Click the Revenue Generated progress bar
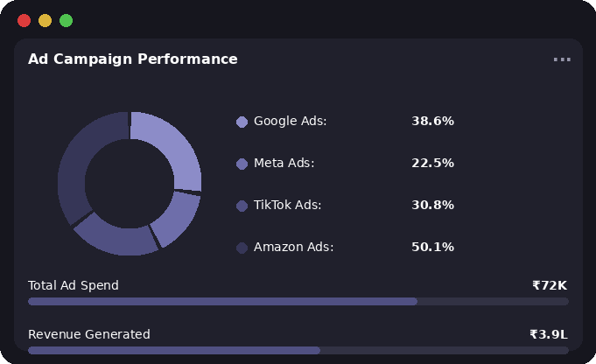The width and height of the screenshot is (596, 364). point(298,350)
